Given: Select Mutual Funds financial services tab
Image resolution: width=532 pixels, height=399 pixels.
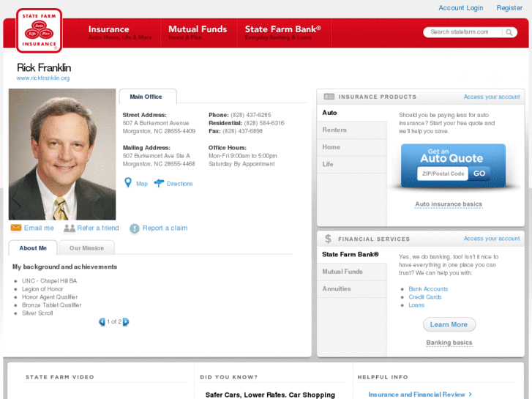Looking at the screenshot, I should click(x=352, y=272).
